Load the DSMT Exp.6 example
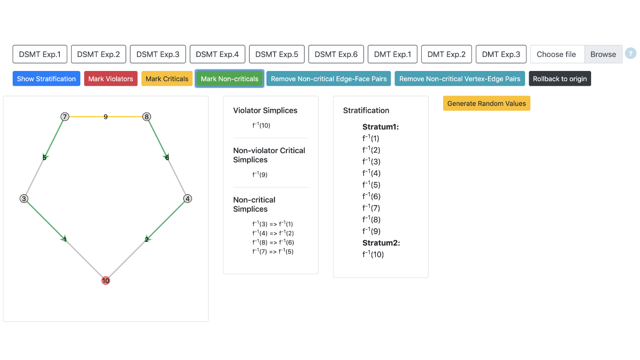The width and height of the screenshot is (640, 360). [336, 54]
